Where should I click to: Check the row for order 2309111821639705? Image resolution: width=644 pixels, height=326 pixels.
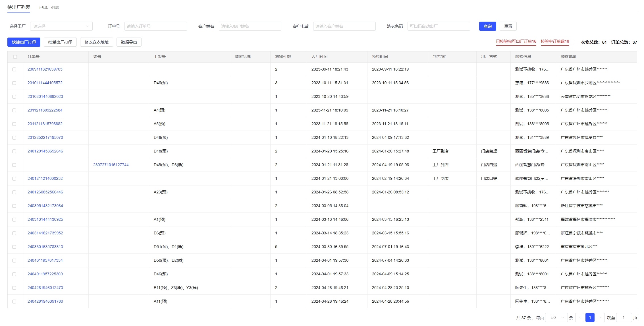point(14,69)
